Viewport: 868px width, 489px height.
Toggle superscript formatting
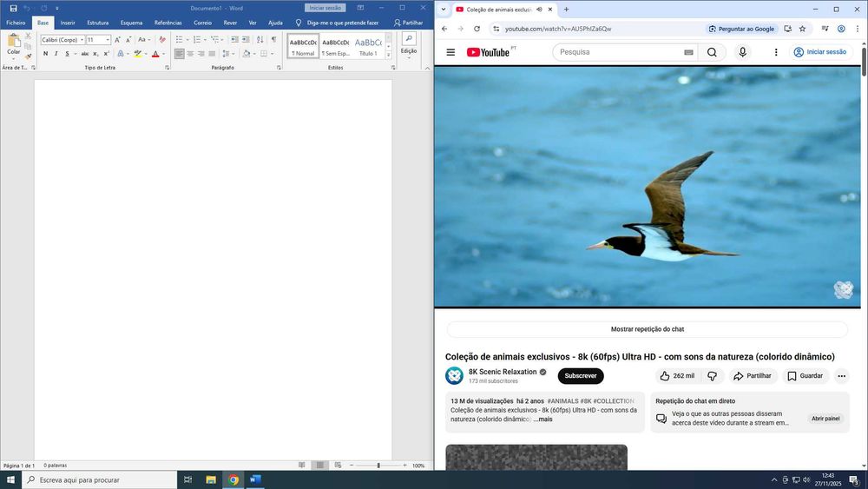(x=106, y=54)
